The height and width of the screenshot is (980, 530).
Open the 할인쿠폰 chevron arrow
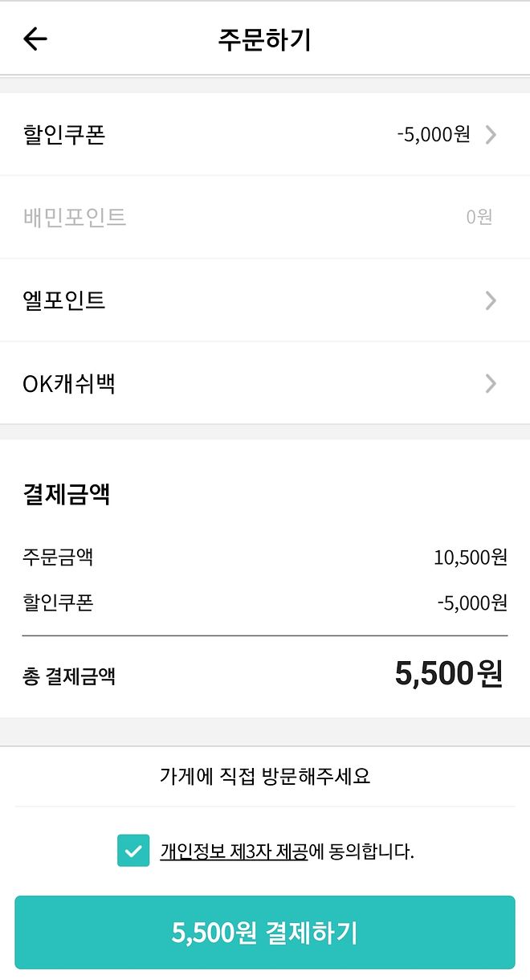tap(490, 135)
